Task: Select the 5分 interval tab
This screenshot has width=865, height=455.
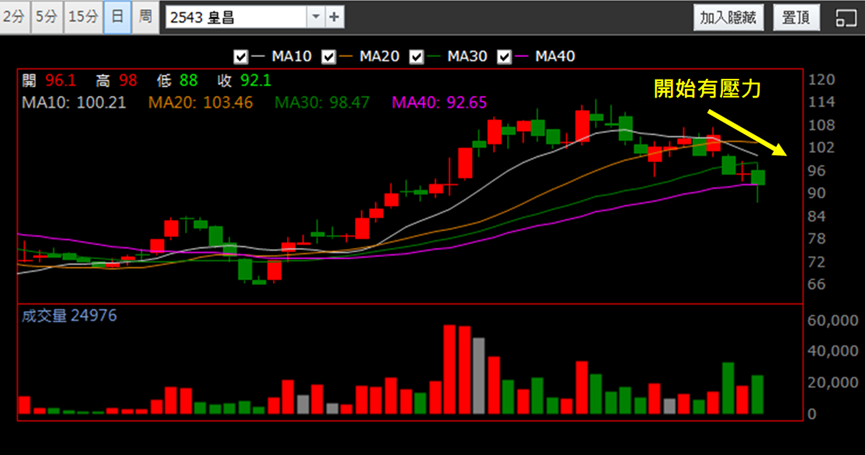Action: tap(47, 17)
